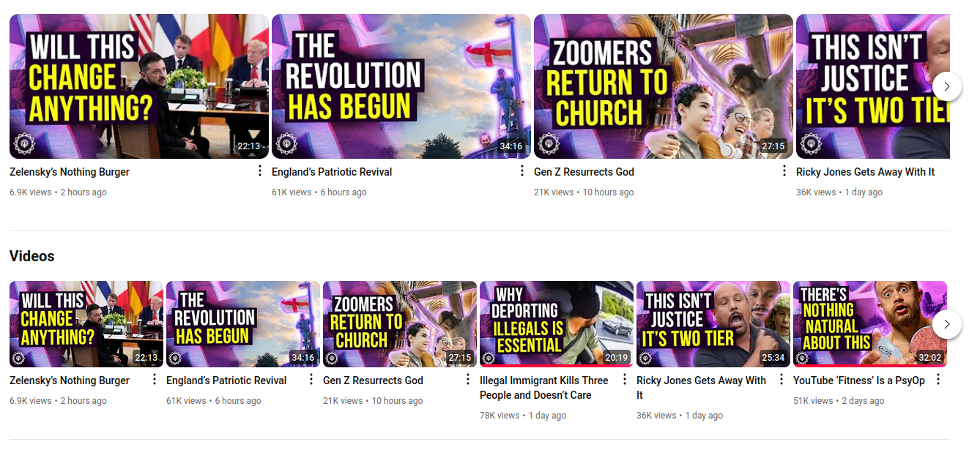Viewport: 980px width, 450px height.
Task: Open the options menu for Gen Z Resurrects God in Videos row
Action: (x=467, y=380)
